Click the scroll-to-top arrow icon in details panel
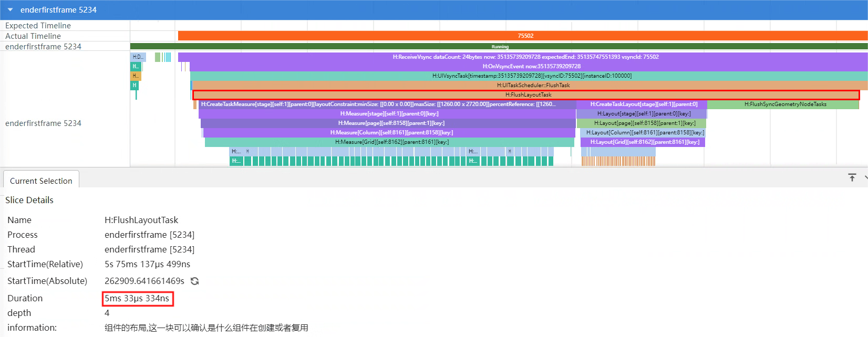This screenshot has width=868, height=337. pyautogui.click(x=852, y=178)
